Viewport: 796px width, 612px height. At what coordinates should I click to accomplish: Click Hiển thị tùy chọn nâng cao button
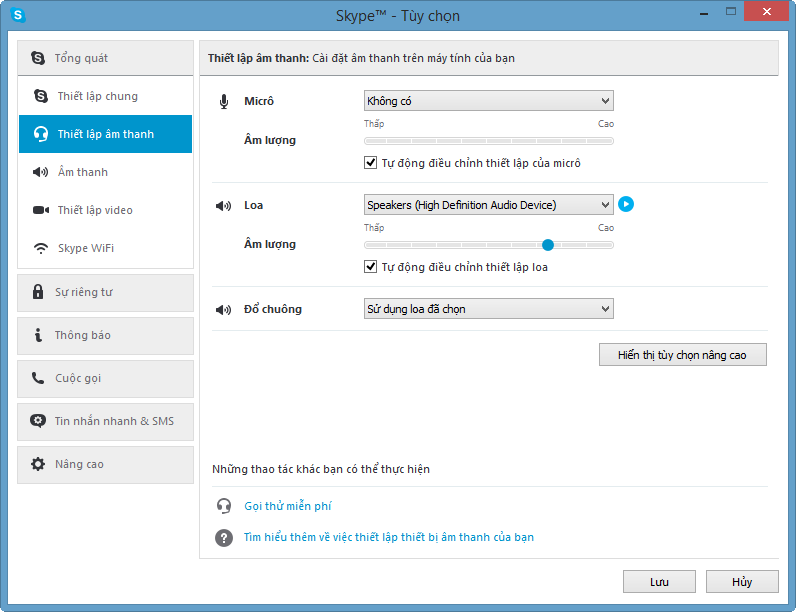682,355
